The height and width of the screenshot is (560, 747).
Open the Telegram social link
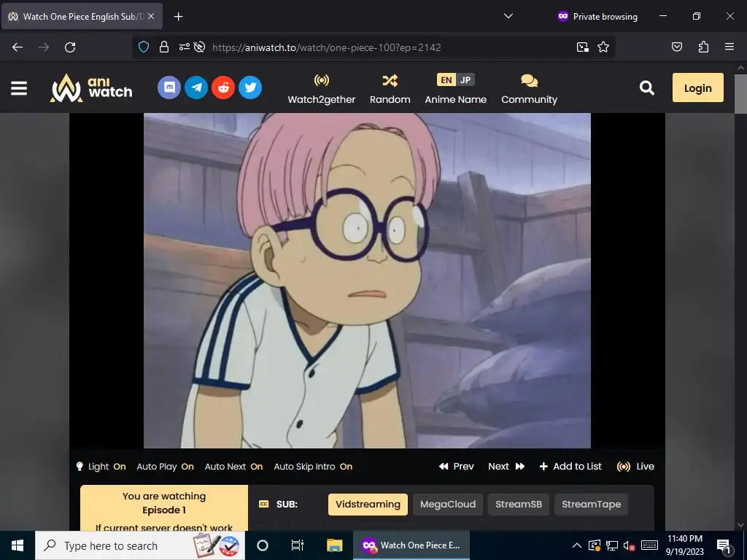click(196, 87)
